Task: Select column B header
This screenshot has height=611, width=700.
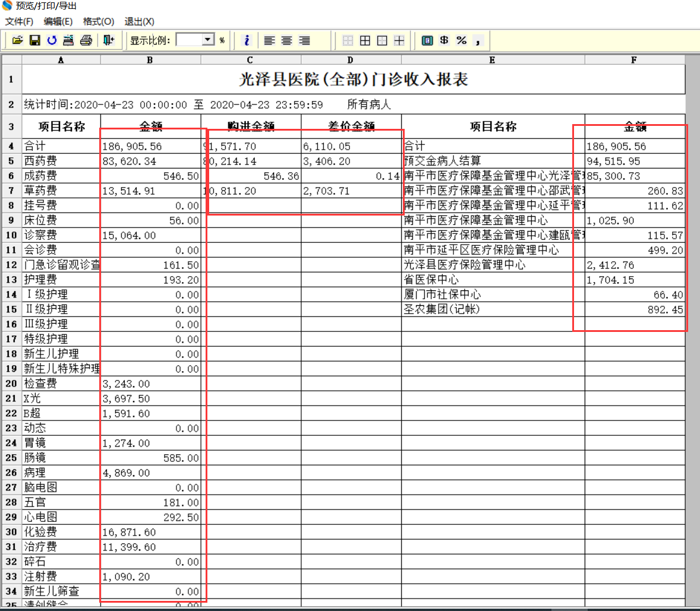Action: click(150, 60)
